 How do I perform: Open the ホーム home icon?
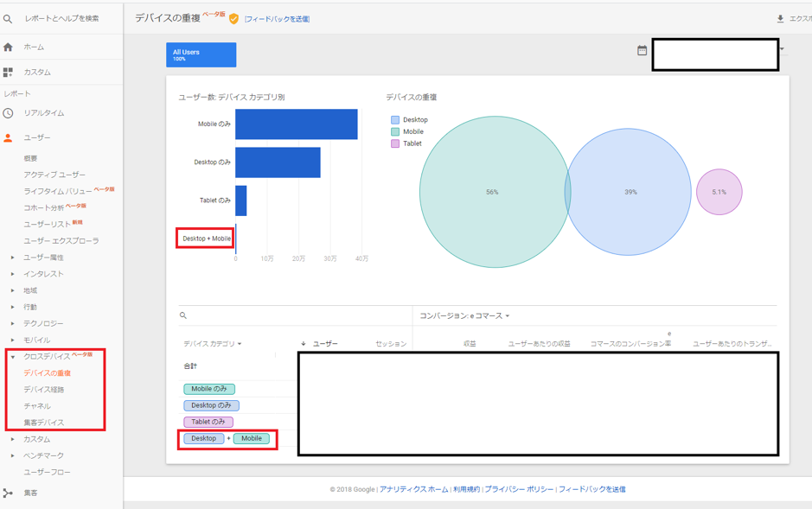8,48
